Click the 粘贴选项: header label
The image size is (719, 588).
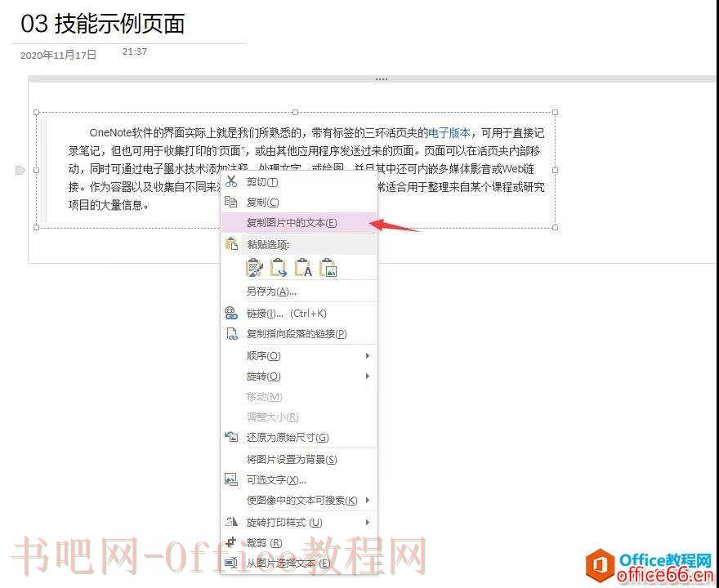coord(268,244)
